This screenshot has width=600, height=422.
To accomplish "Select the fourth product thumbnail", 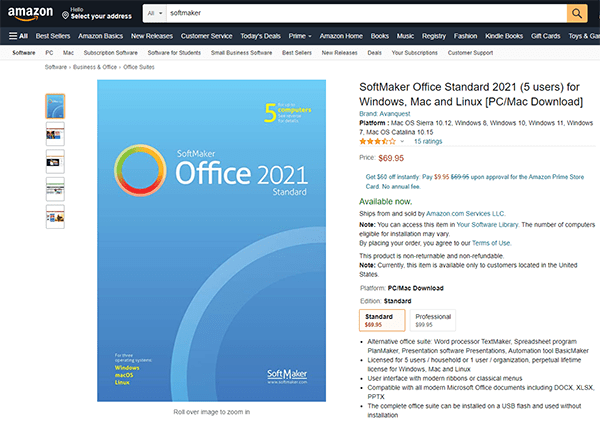I will pyautogui.click(x=55, y=189).
